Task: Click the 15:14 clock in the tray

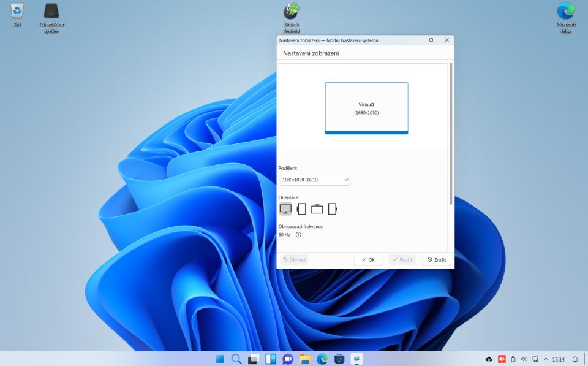Action: pos(559,359)
